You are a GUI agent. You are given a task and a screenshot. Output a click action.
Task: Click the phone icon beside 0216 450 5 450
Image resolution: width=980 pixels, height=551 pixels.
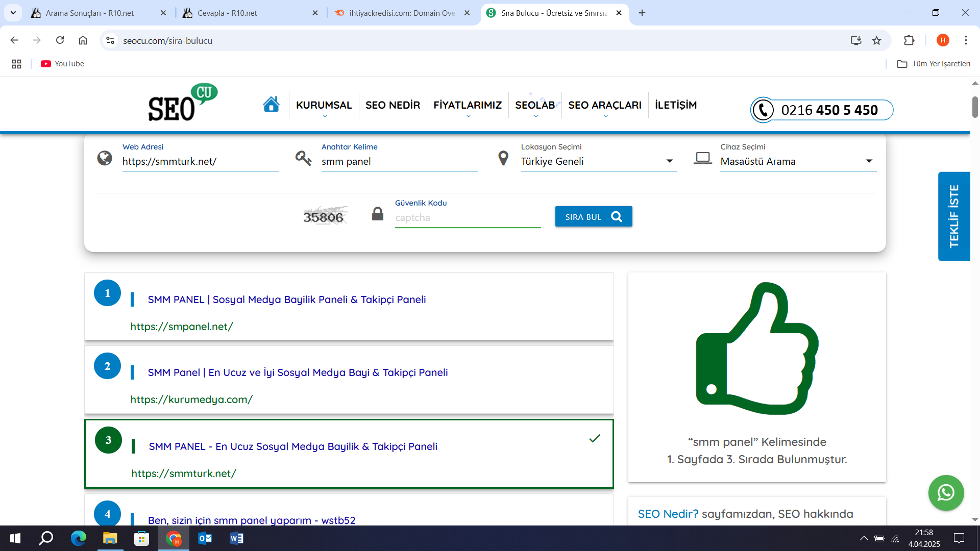[x=763, y=110]
